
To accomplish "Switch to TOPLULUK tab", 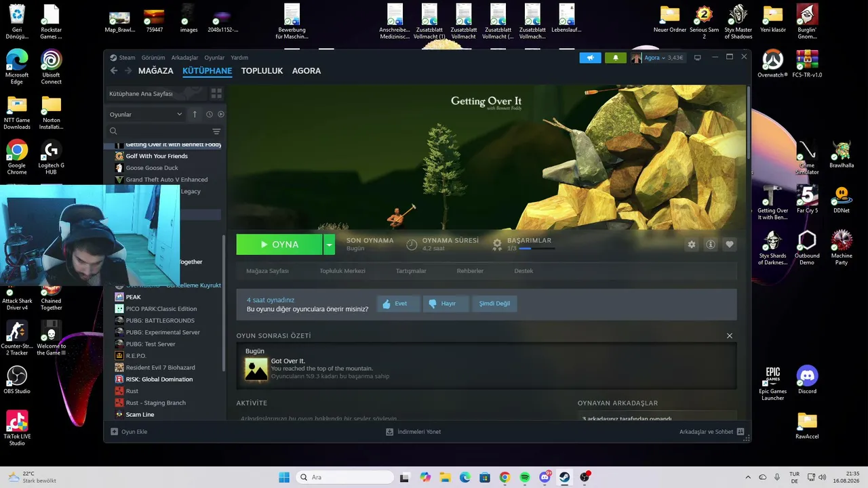I will click(x=262, y=70).
